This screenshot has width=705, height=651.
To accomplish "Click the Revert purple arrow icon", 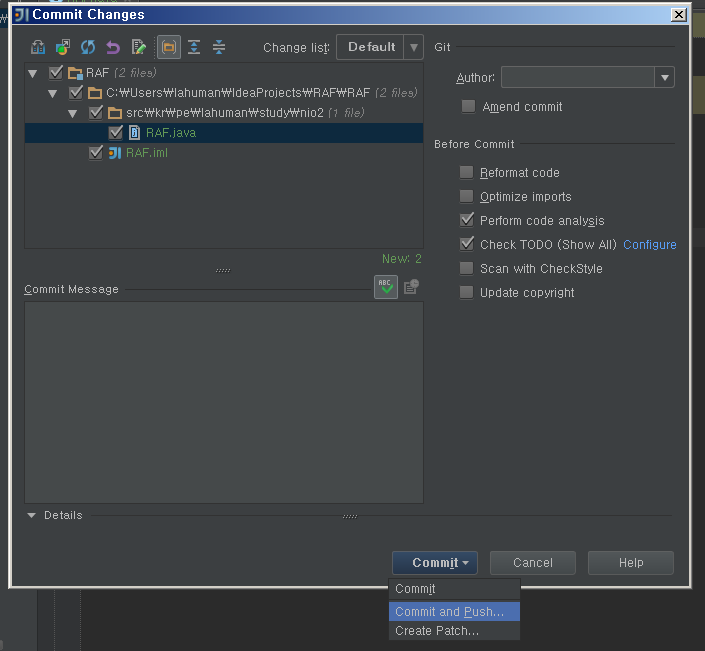I will click(x=113, y=47).
